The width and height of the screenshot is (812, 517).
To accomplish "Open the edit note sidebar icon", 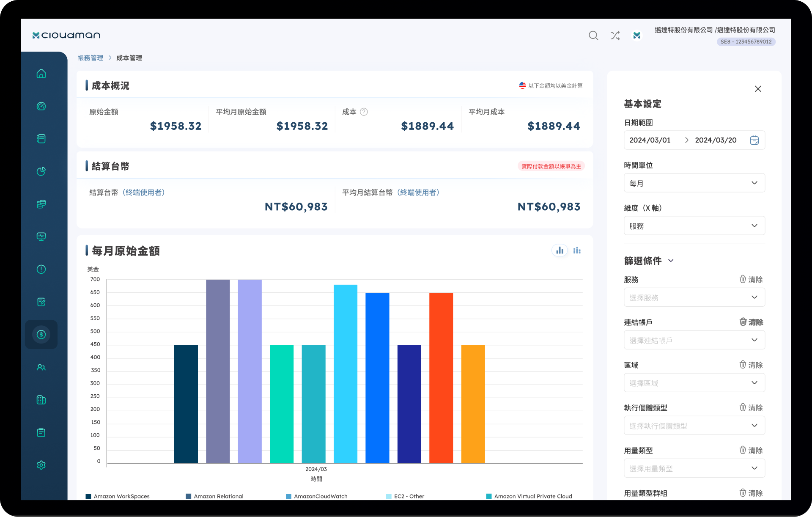I will click(41, 302).
